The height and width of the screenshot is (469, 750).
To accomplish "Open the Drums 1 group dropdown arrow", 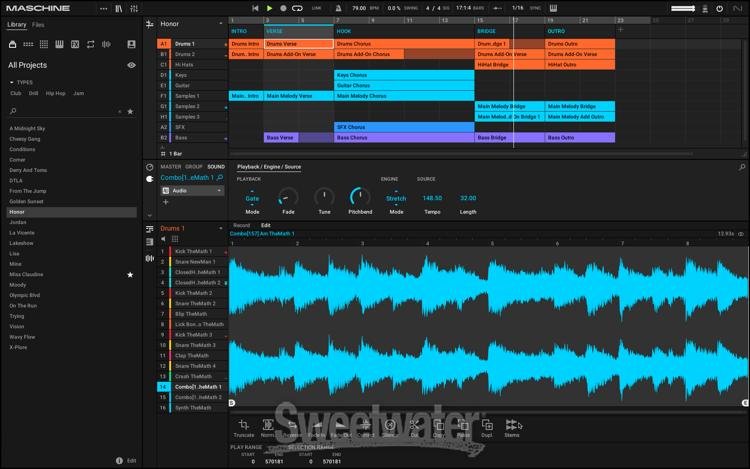I will coord(221,228).
